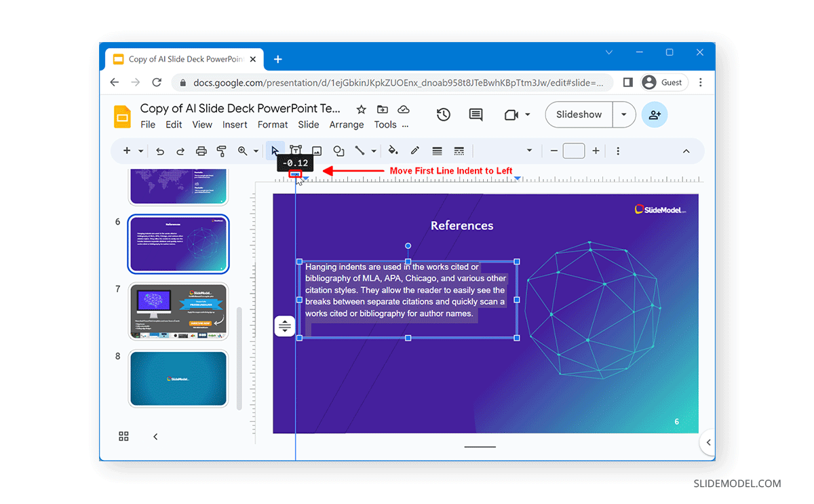Open a new browser tab

(x=277, y=59)
